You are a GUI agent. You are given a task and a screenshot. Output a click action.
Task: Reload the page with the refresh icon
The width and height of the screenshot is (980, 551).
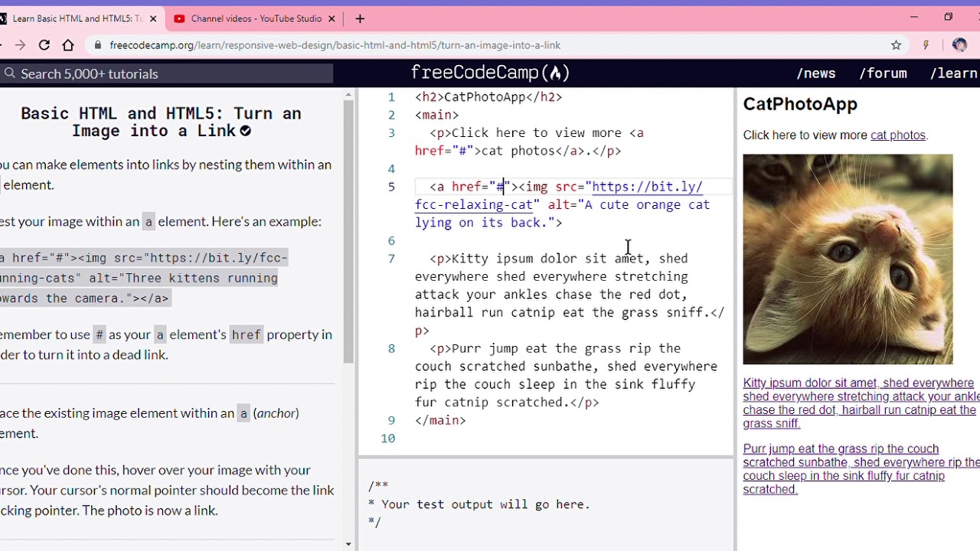click(44, 45)
